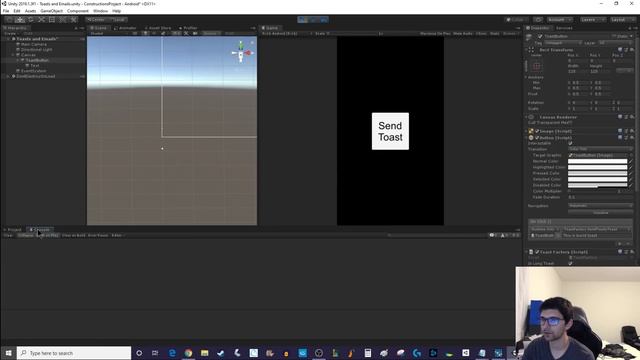
Task: Open Google Chrome from the taskbar
Action: 188,353
